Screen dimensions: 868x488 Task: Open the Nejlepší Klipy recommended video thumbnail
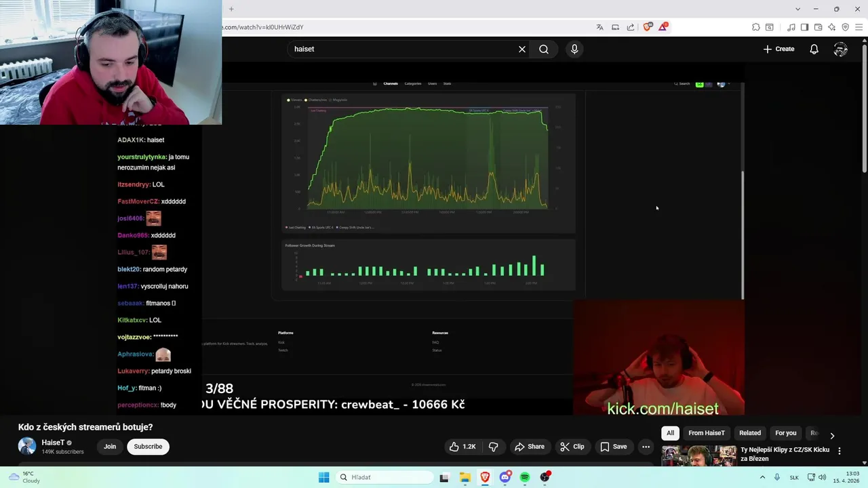[x=698, y=455]
